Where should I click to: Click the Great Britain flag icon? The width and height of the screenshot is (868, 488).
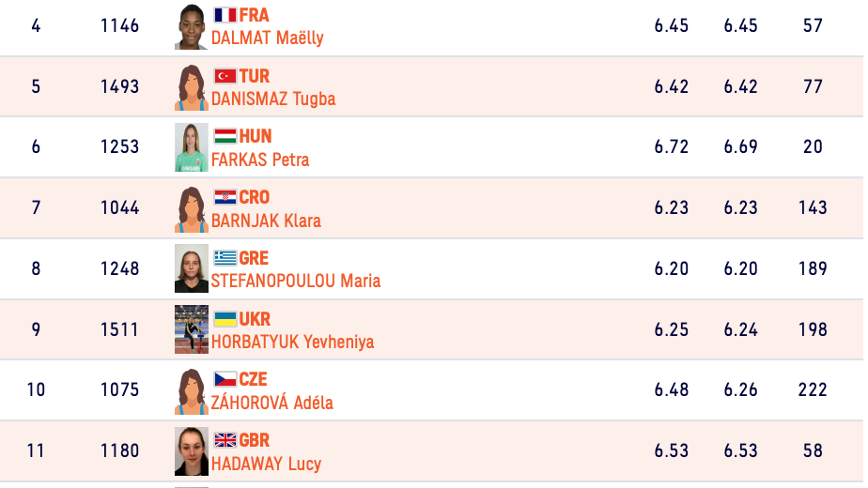[x=225, y=440]
